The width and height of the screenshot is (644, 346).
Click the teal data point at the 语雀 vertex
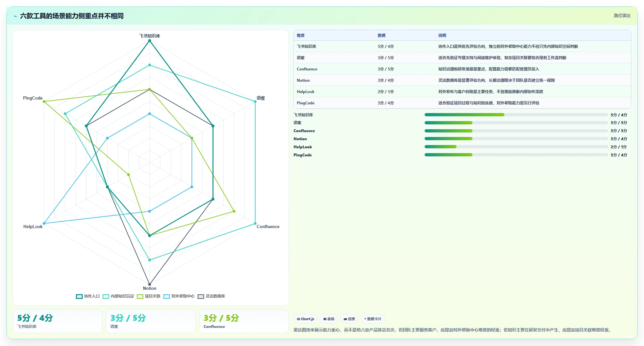click(x=255, y=101)
